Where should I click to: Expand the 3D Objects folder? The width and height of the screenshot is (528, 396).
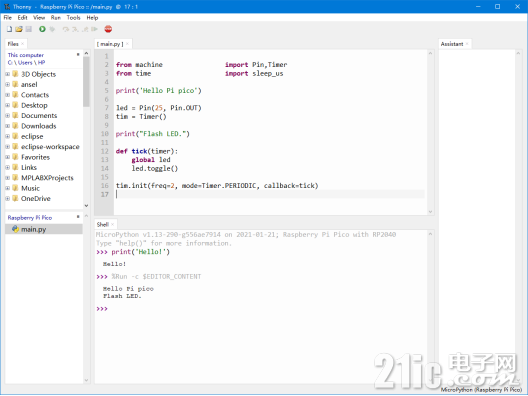pyautogui.click(x=7, y=74)
